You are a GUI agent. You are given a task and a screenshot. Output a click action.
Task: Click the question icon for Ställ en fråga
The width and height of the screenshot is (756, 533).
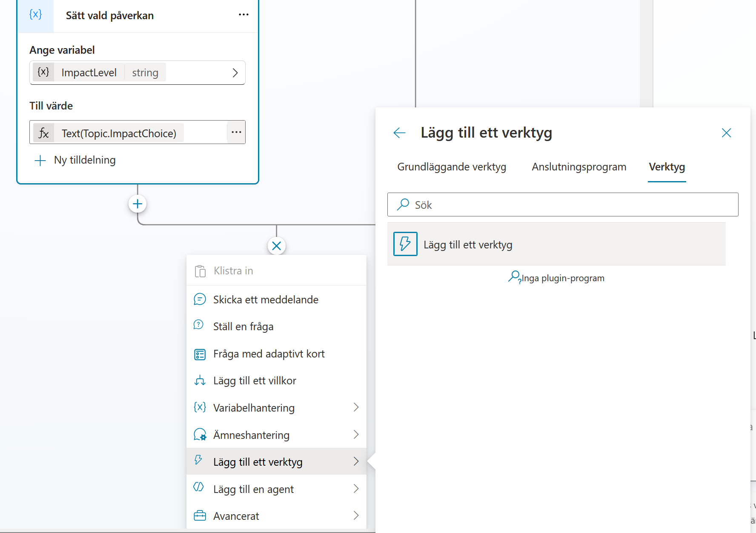click(x=199, y=325)
